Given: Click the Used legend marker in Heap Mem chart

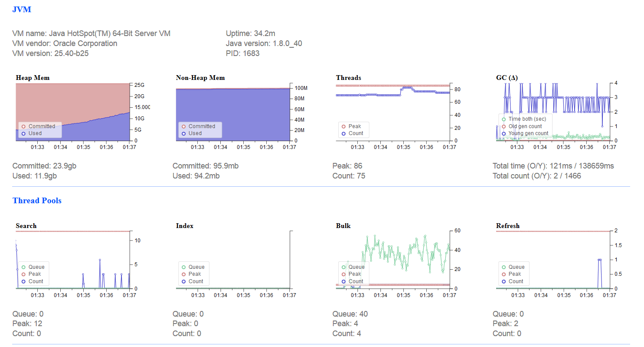Looking at the screenshot, I should 23,133.
